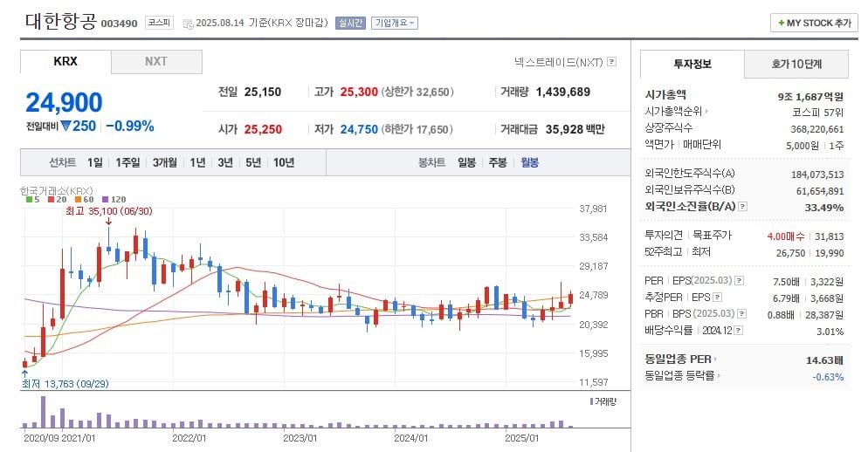The height and width of the screenshot is (452, 868).
Task: Click the 대한항공 stock name title
Action: [61, 21]
